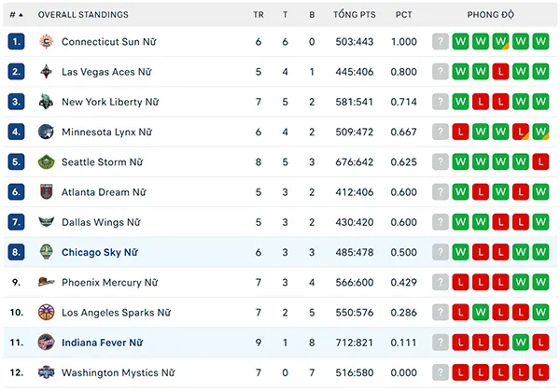Click the blue rank 1 badge
The height and width of the screenshot is (392, 560).
tap(16, 41)
